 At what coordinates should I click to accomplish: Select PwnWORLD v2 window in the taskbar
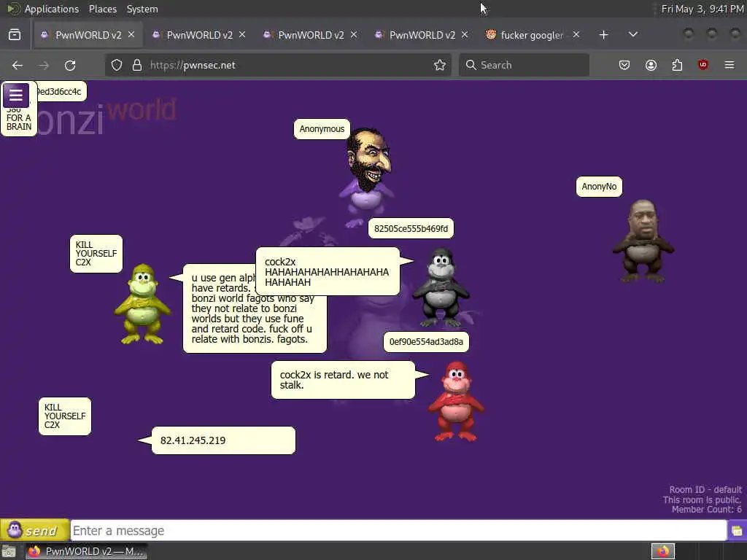[86, 551]
